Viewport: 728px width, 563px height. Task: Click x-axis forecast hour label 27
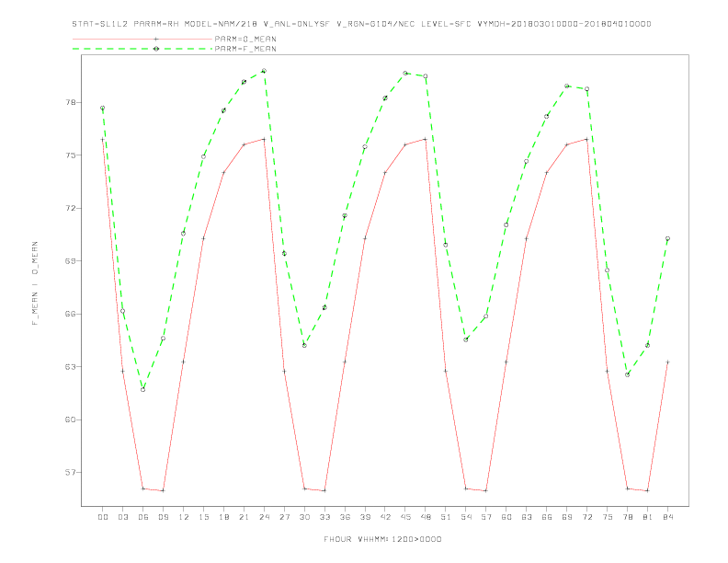click(x=284, y=517)
